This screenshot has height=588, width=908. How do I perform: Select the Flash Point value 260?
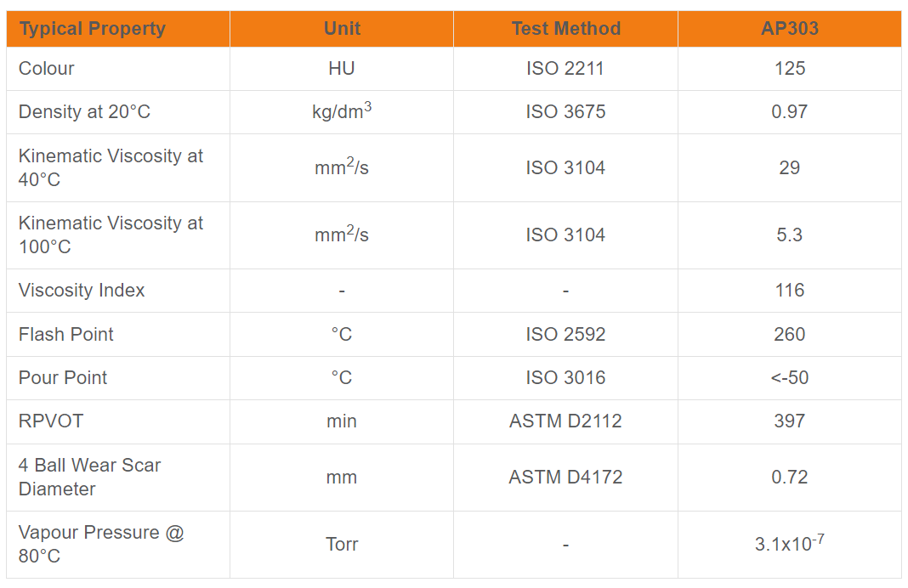pos(790,335)
